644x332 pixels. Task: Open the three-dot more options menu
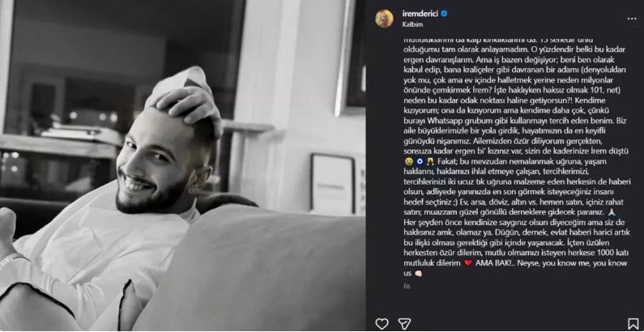(632, 19)
